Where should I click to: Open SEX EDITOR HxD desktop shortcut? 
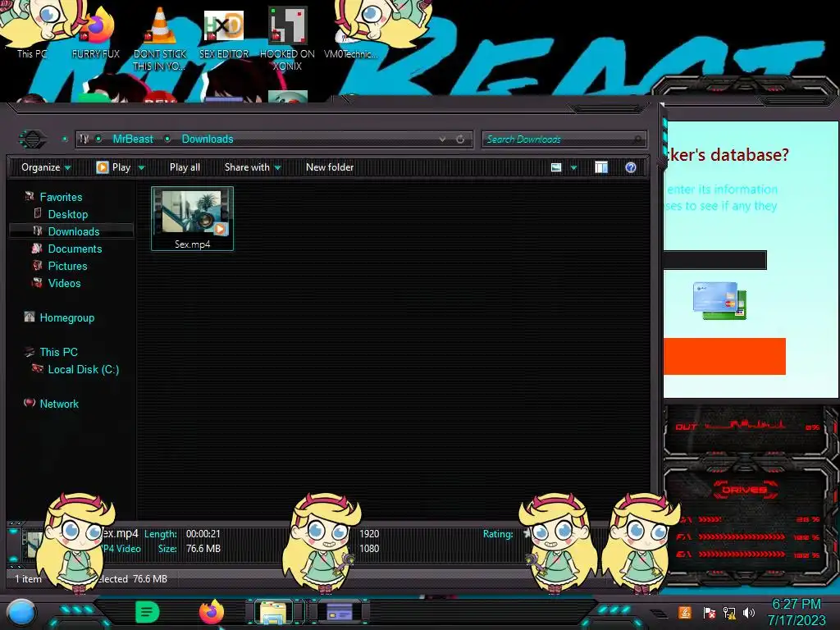(224, 32)
